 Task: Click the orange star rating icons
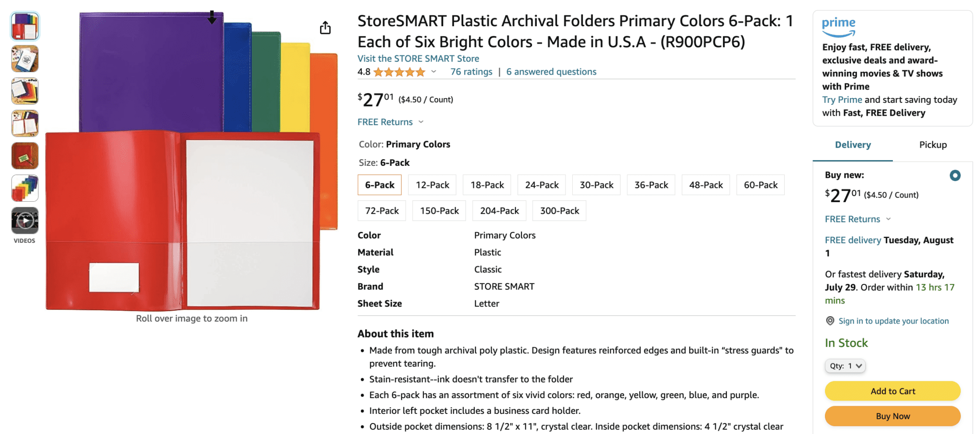398,72
